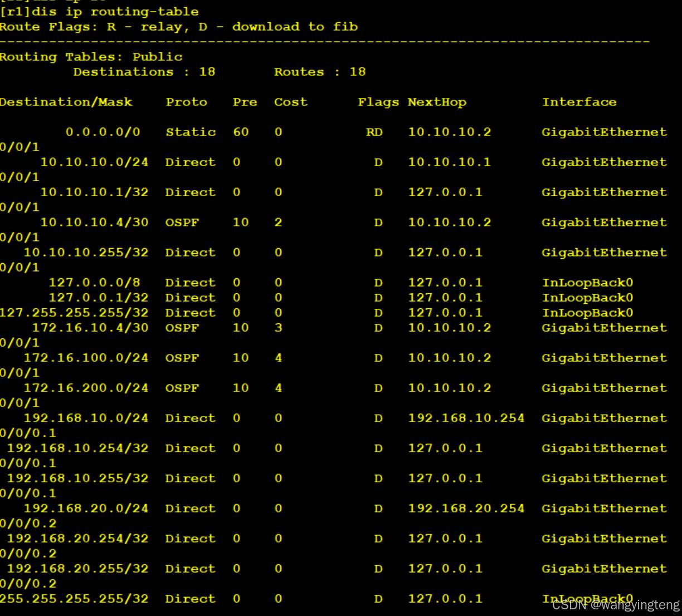The height and width of the screenshot is (616, 682).
Task: Select destination 172.16.100.0/24
Action: point(86,357)
